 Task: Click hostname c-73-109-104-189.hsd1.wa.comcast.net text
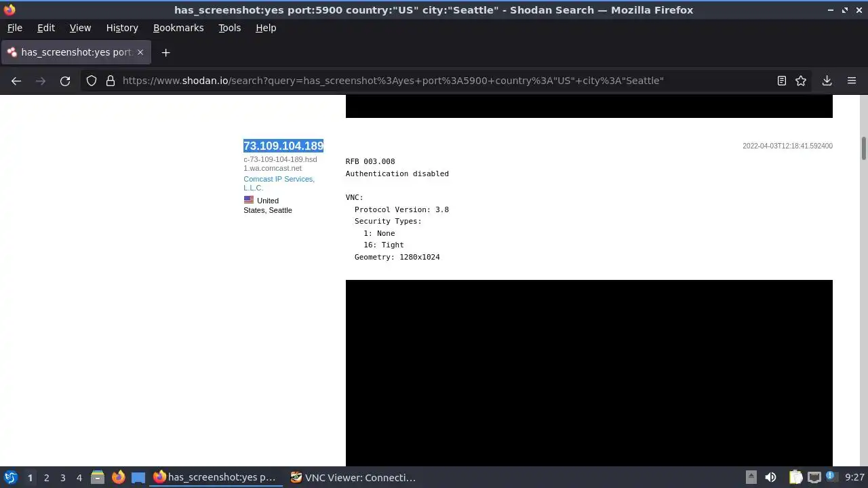[280, 163]
